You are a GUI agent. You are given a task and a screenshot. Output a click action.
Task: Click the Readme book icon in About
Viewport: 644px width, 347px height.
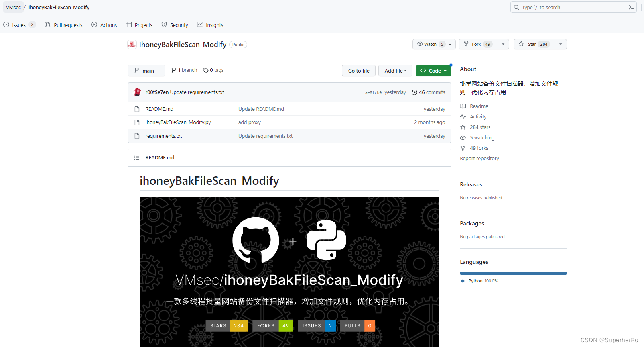pyautogui.click(x=463, y=106)
